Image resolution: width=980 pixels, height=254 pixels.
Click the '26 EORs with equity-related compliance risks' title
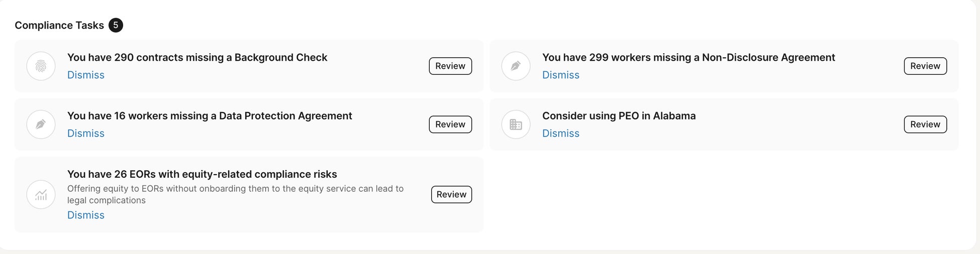pyautogui.click(x=202, y=174)
